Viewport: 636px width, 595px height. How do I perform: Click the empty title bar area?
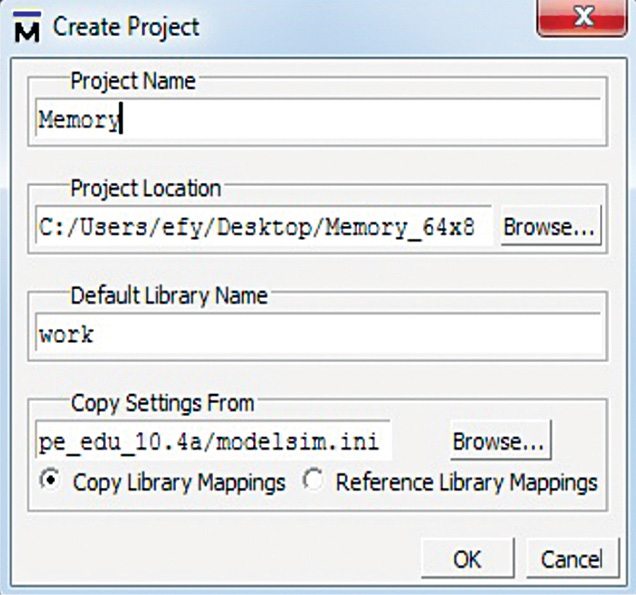(x=380, y=25)
